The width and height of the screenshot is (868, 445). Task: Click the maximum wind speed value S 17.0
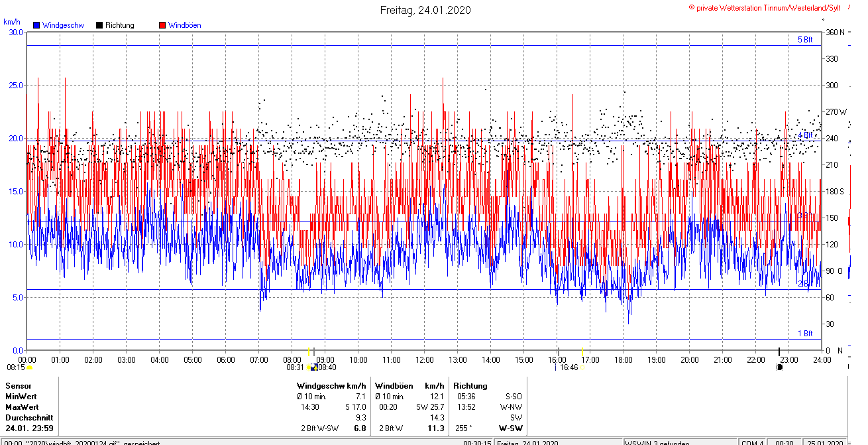click(x=356, y=407)
